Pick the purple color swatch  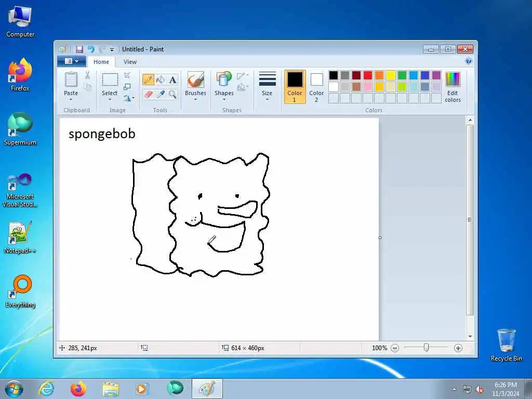click(436, 75)
